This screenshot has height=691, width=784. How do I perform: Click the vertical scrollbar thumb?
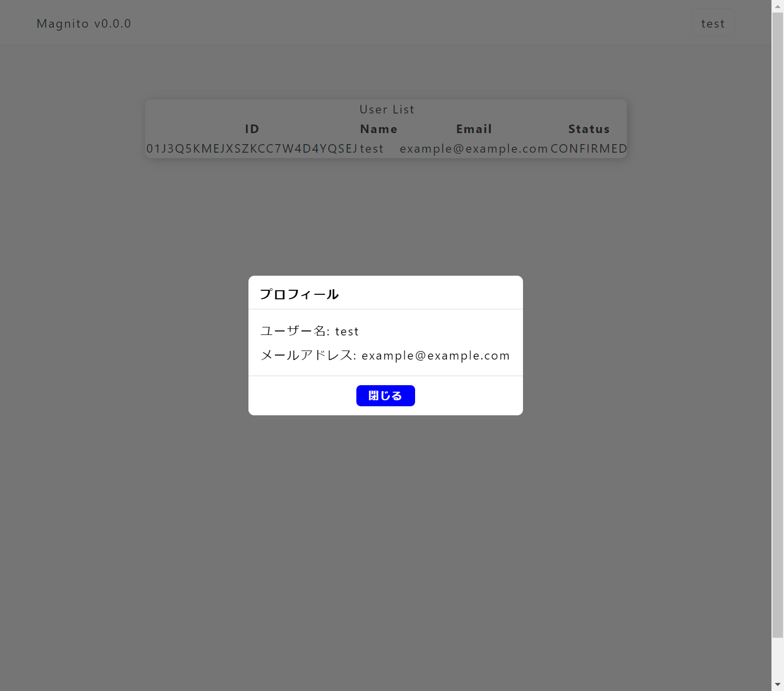(x=777, y=321)
